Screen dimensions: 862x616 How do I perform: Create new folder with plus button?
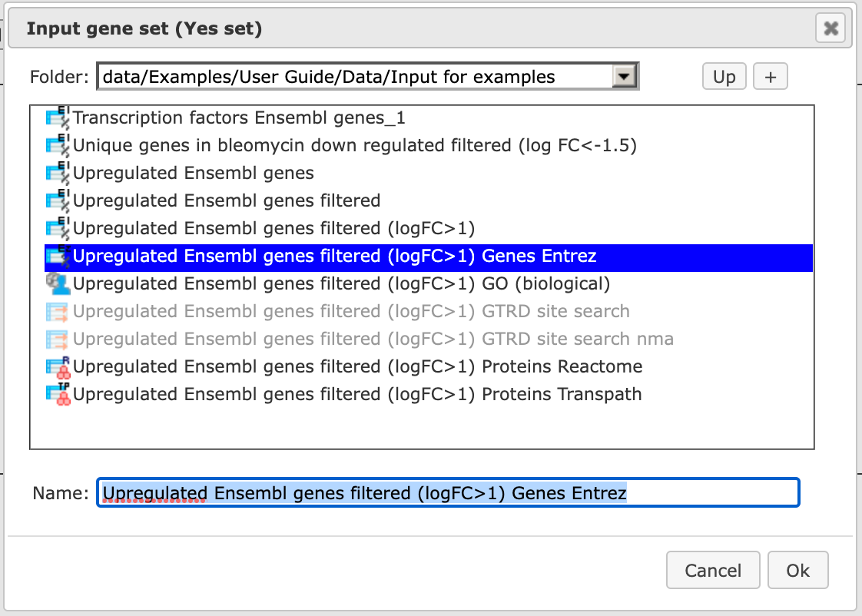coord(771,76)
